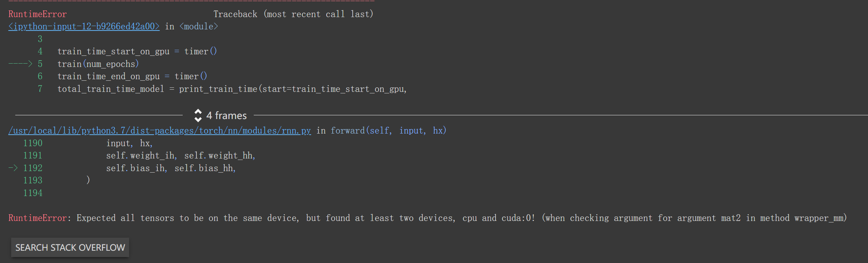
Task: Click the Traceback (most recent call last) text
Action: pos(293,14)
